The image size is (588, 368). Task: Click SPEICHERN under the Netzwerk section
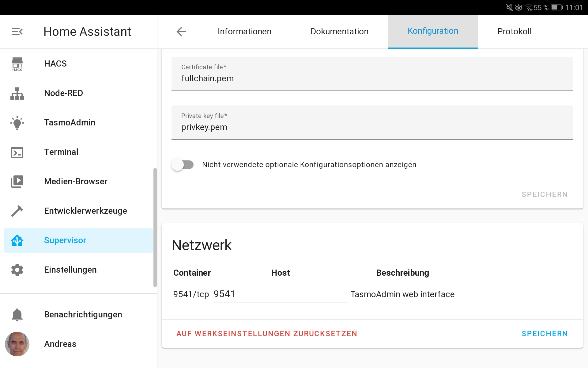coord(545,333)
